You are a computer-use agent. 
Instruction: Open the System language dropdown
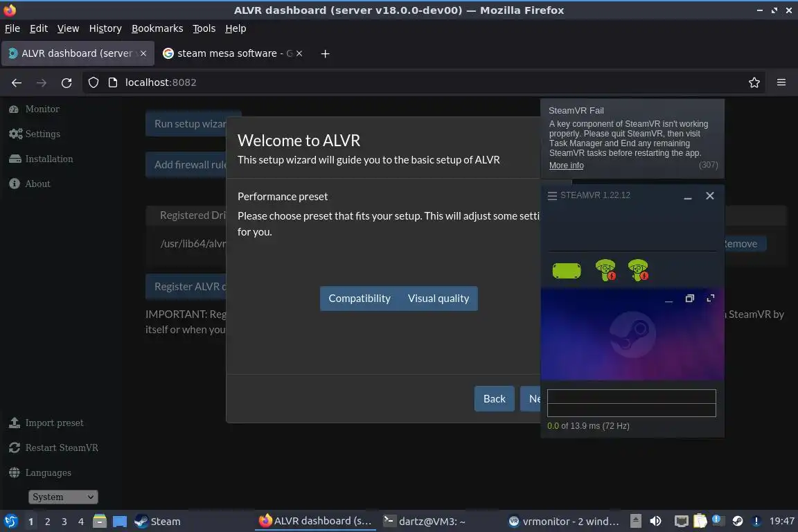click(x=63, y=497)
